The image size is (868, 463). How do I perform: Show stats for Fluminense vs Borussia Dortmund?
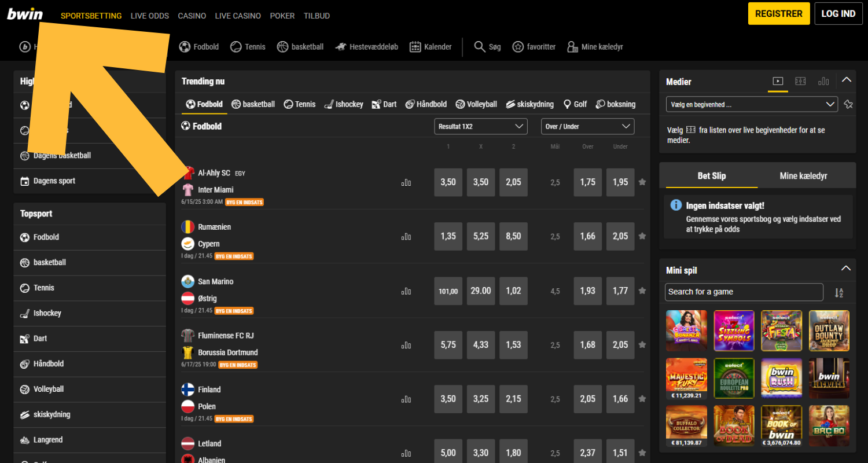[406, 345]
